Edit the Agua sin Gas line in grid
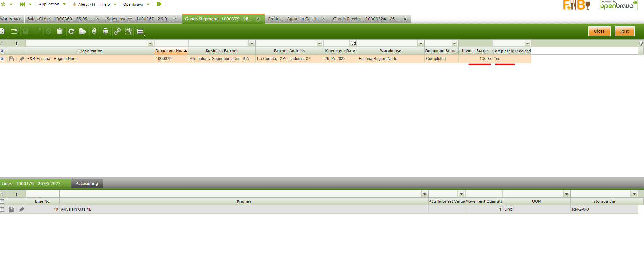 pyautogui.click(x=22, y=209)
